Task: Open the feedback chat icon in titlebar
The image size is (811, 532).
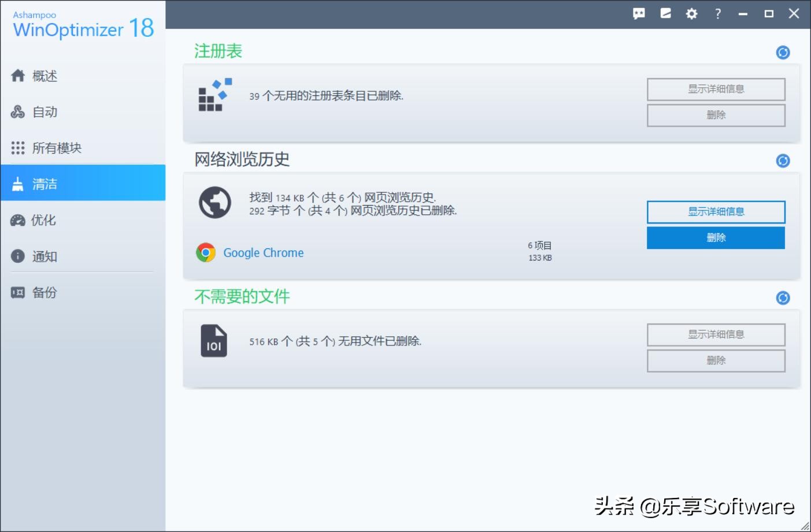Action: point(638,13)
